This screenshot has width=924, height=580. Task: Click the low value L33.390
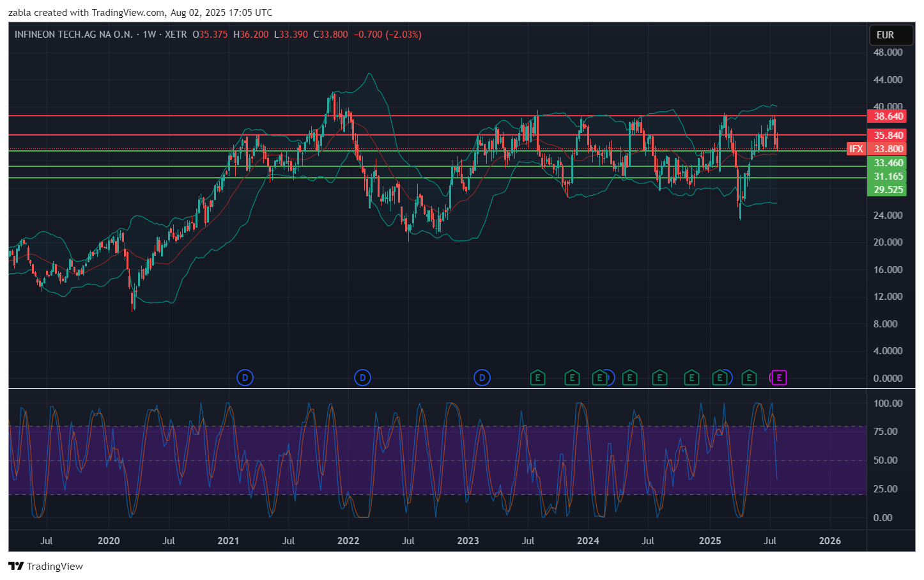coord(291,35)
